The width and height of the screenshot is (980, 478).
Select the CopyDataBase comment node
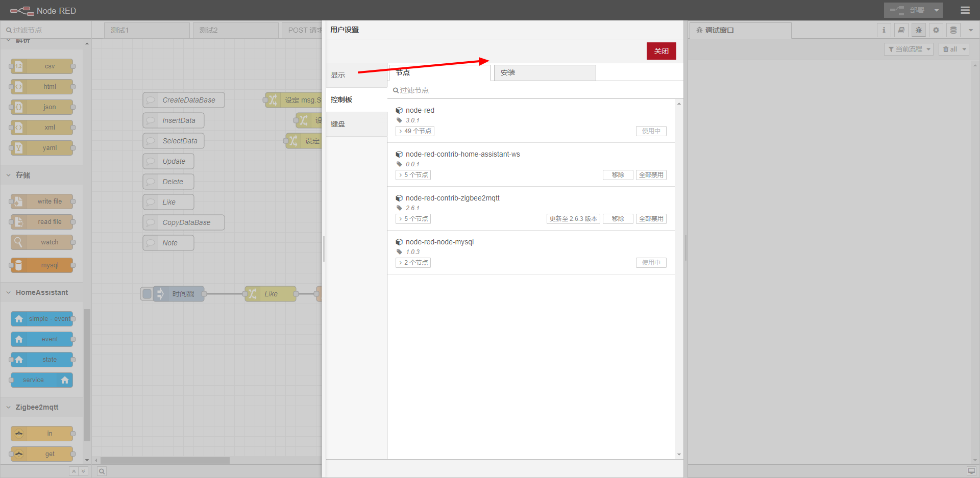coord(184,222)
